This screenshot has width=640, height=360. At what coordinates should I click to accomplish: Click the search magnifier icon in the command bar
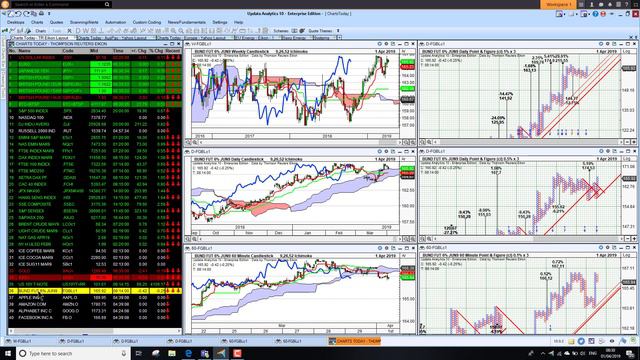(107, 4)
